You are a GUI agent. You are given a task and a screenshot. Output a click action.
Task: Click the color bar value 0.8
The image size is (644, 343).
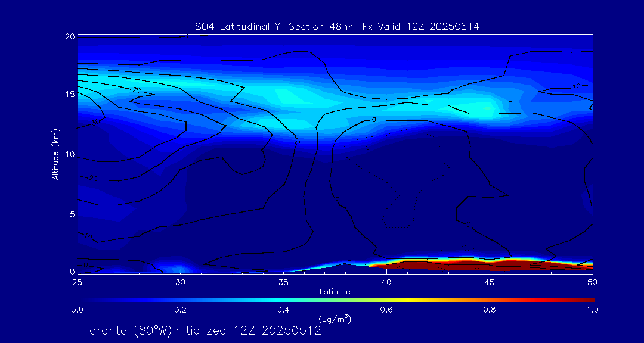[490, 310]
